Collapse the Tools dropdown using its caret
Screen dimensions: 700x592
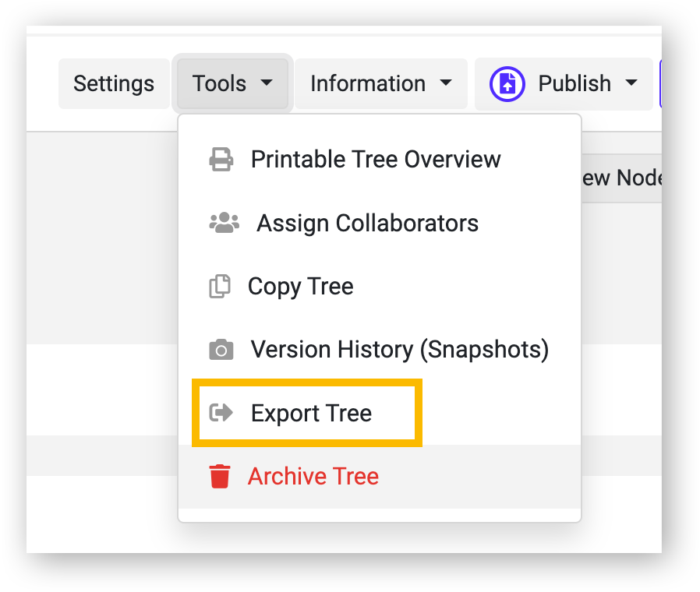[267, 83]
